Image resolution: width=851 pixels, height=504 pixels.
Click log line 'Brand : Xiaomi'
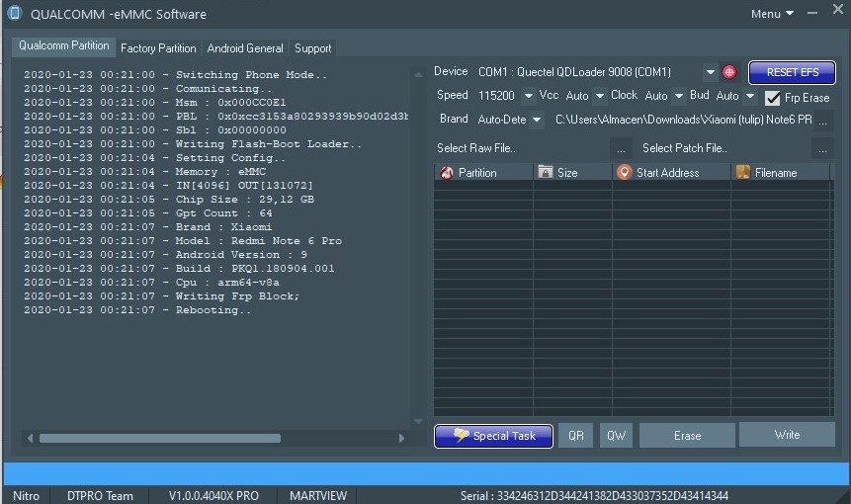pyautogui.click(x=147, y=226)
